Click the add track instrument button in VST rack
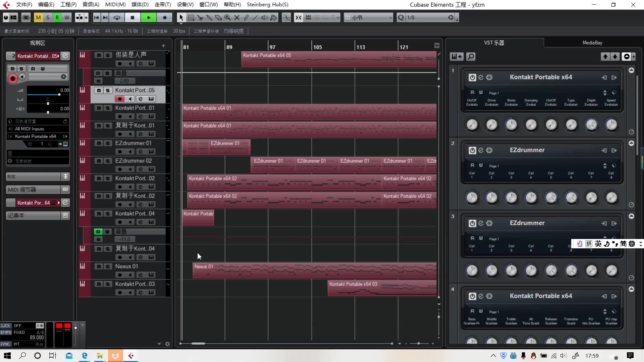The height and width of the screenshot is (362, 644). click(x=457, y=57)
